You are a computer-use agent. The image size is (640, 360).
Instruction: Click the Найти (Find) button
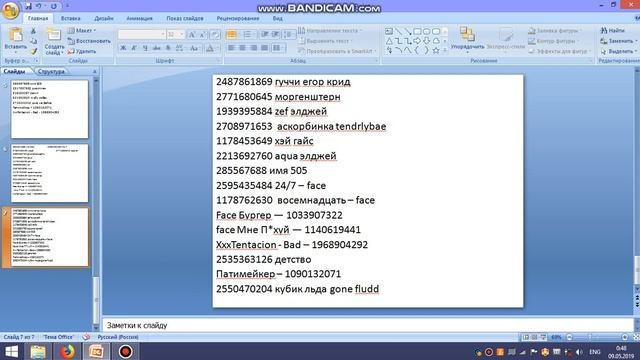pos(612,31)
